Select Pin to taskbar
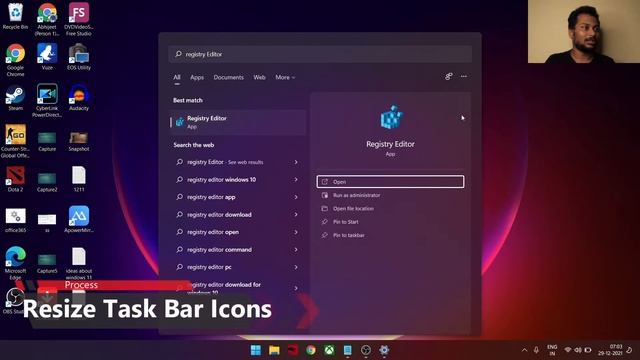Viewport: 640px width, 360px height. 390,236
